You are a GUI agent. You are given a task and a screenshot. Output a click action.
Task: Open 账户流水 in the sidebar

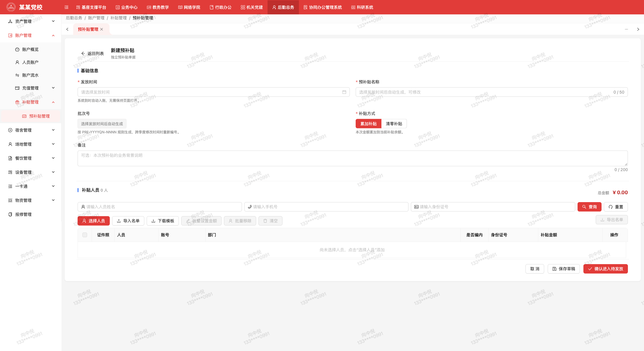pos(30,75)
